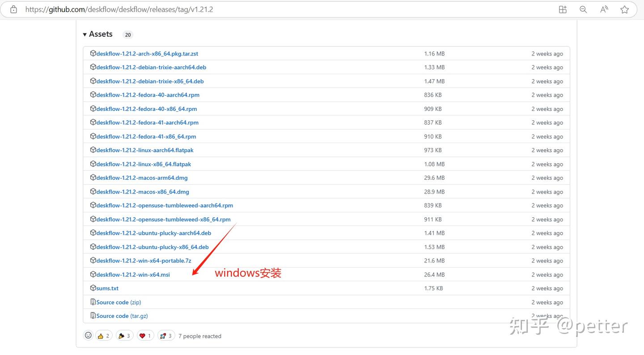This screenshot has width=644, height=355.
Task: Download deskflow-1.21.2-linux-aarch64.flatpak
Action: (x=145, y=150)
